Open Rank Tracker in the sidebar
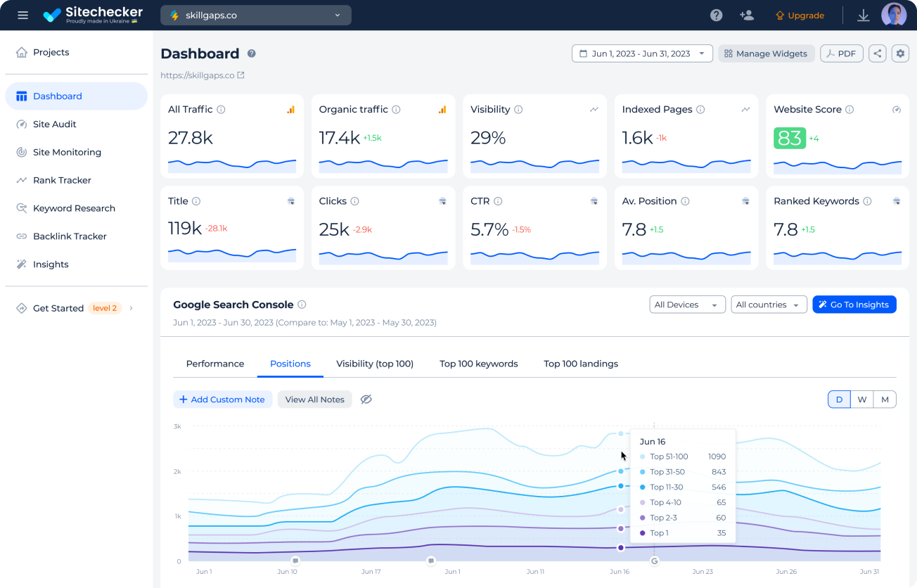 pyautogui.click(x=76, y=180)
